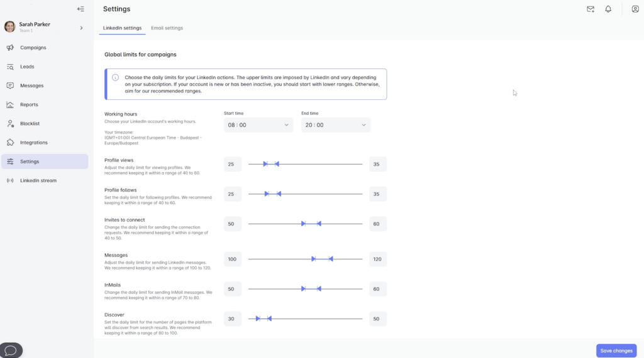Open the user profile icon at top right
Viewport: 644px width, 358px height.
tap(635, 9)
